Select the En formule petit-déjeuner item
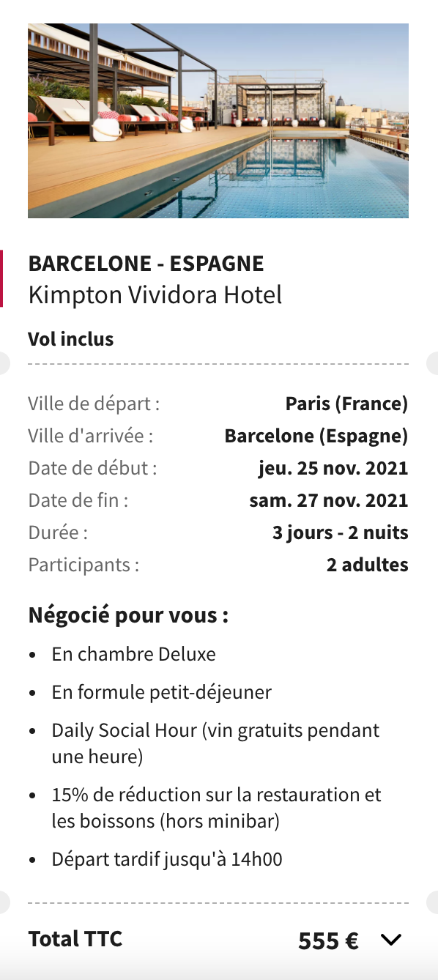Image resolution: width=438 pixels, height=980 pixels. [x=162, y=692]
